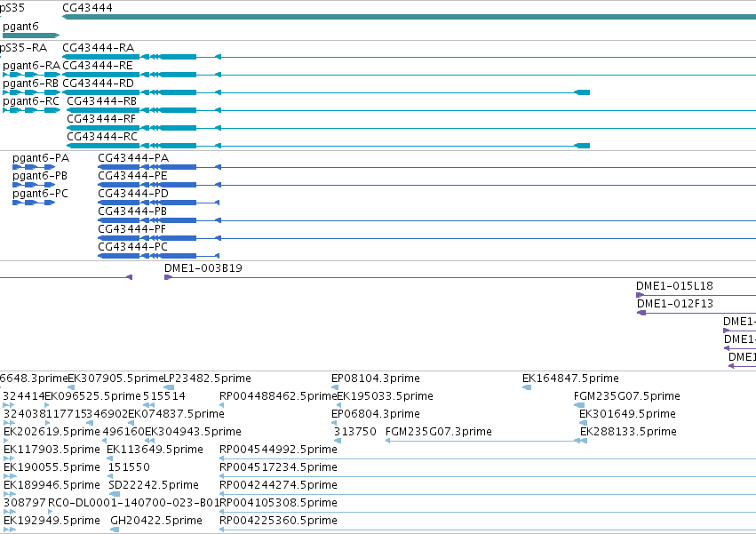
Task: Select EST EK189946.5prime
Action: pos(52,485)
